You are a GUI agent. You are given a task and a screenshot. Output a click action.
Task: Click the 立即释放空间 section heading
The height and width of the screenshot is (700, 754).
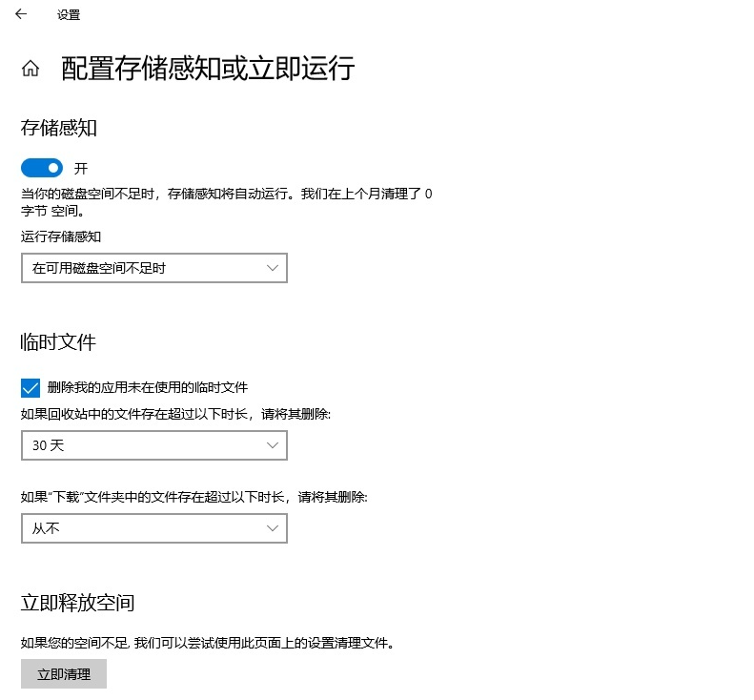(77, 603)
